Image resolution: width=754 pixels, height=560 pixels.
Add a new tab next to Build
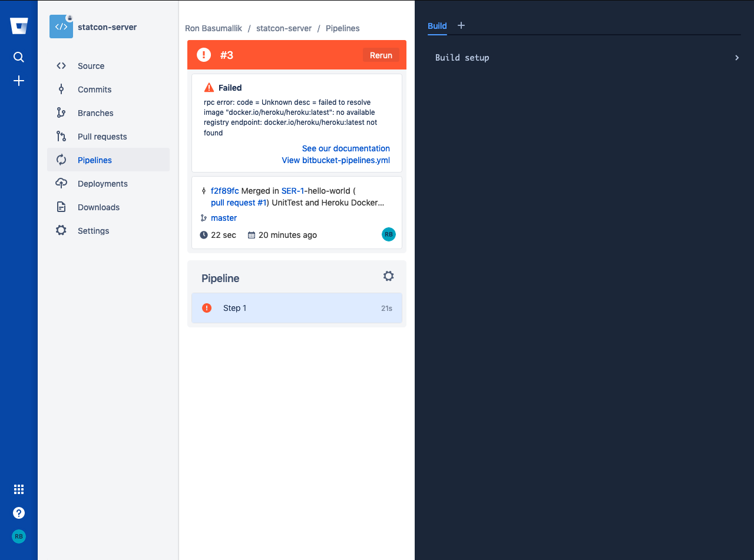pos(461,25)
